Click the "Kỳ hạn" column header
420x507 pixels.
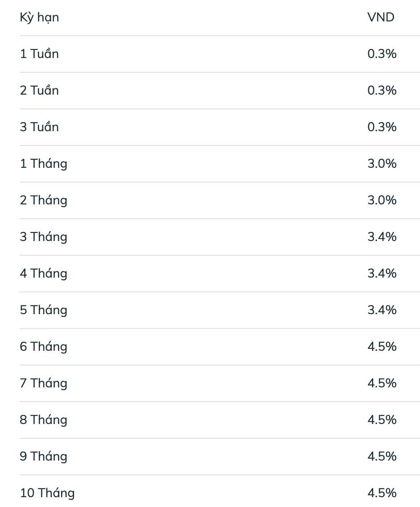click(x=39, y=18)
